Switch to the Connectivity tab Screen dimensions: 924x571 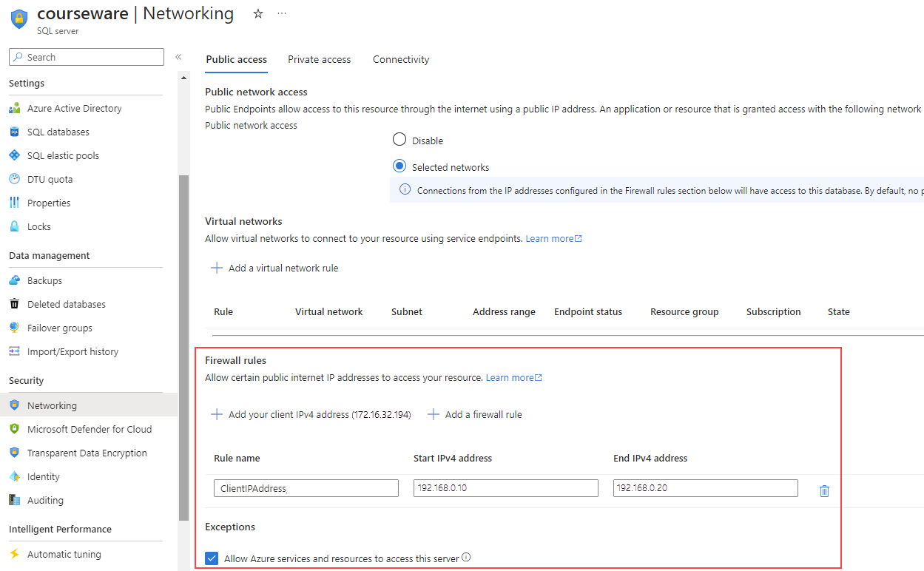point(401,59)
